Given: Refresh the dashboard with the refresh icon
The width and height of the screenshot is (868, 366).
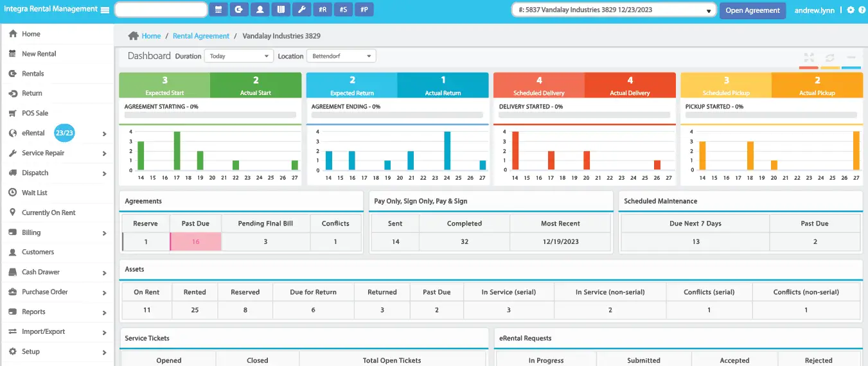Looking at the screenshot, I should pos(830,58).
